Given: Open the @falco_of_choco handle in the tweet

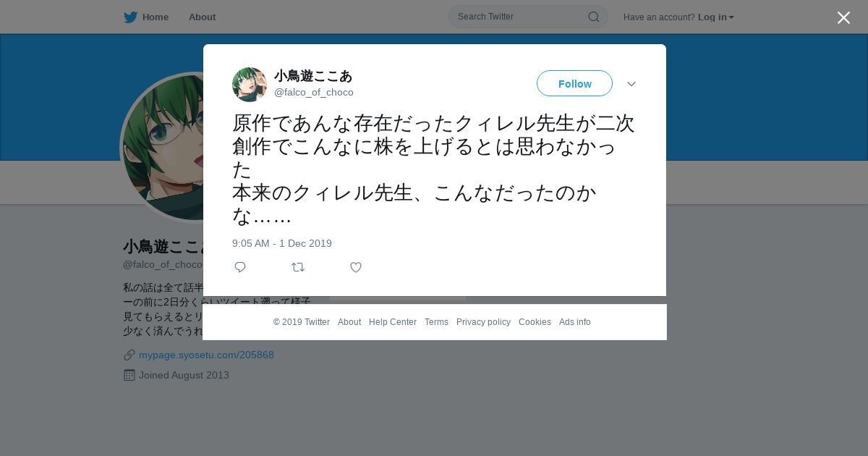Looking at the screenshot, I should 314,93.
